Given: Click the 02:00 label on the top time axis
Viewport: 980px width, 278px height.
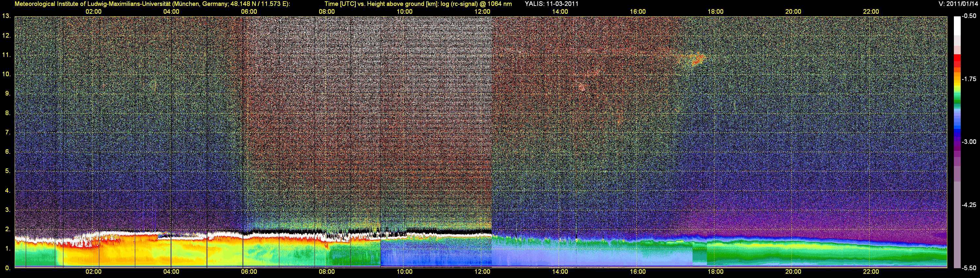Looking at the screenshot, I should 93,11.
